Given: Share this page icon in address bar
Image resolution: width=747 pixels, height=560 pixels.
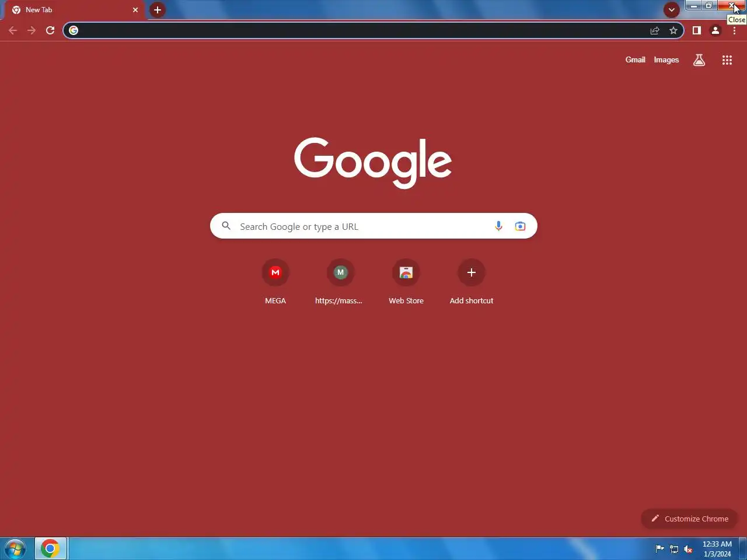Looking at the screenshot, I should click(x=655, y=30).
